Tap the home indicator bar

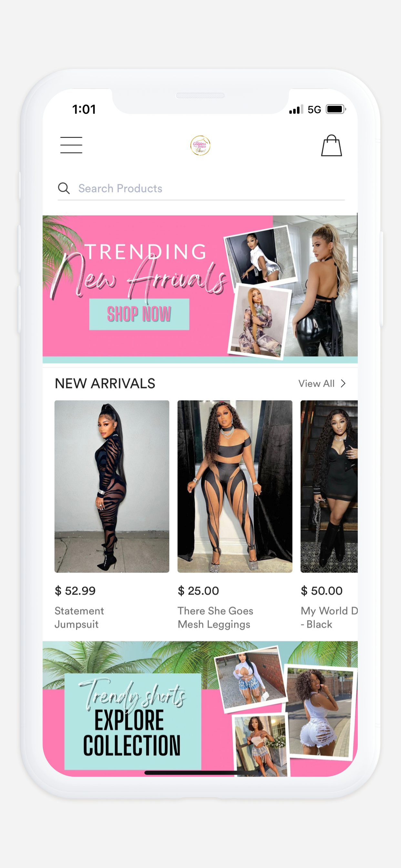click(200, 773)
